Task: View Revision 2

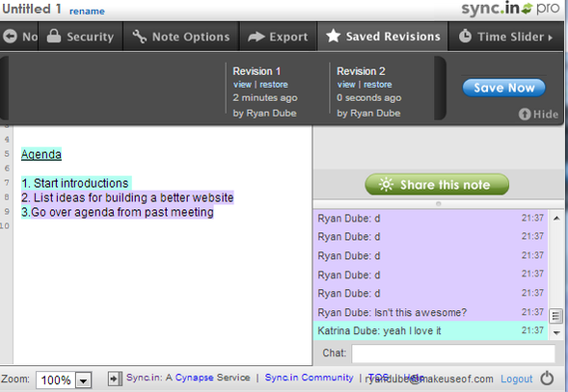Action: click(x=346, y=85)
